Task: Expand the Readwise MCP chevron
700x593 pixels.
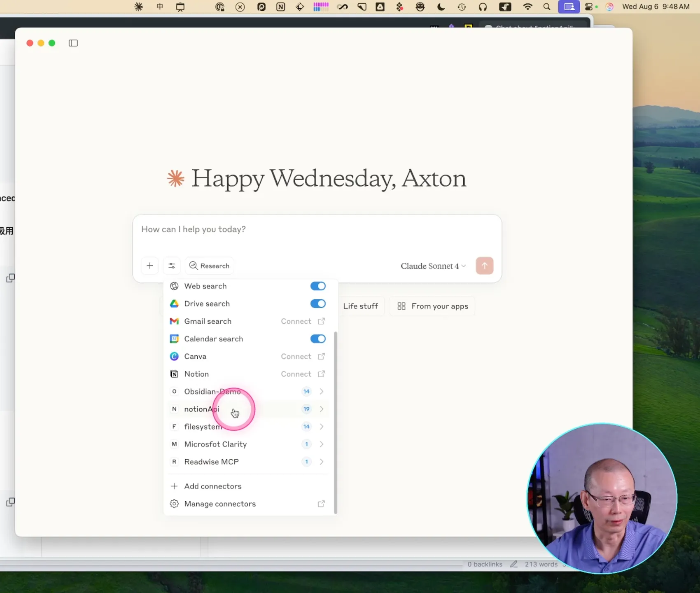Action: (322, 462)
